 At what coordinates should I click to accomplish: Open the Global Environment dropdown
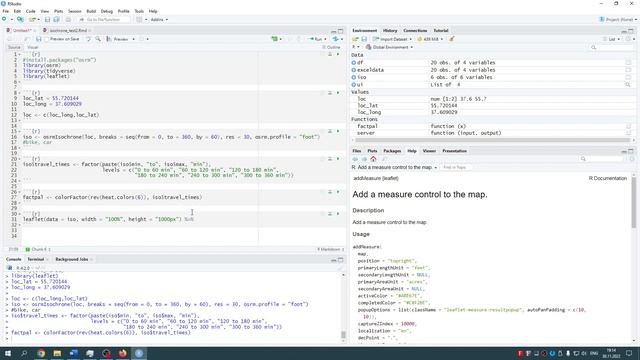point(389,47)
